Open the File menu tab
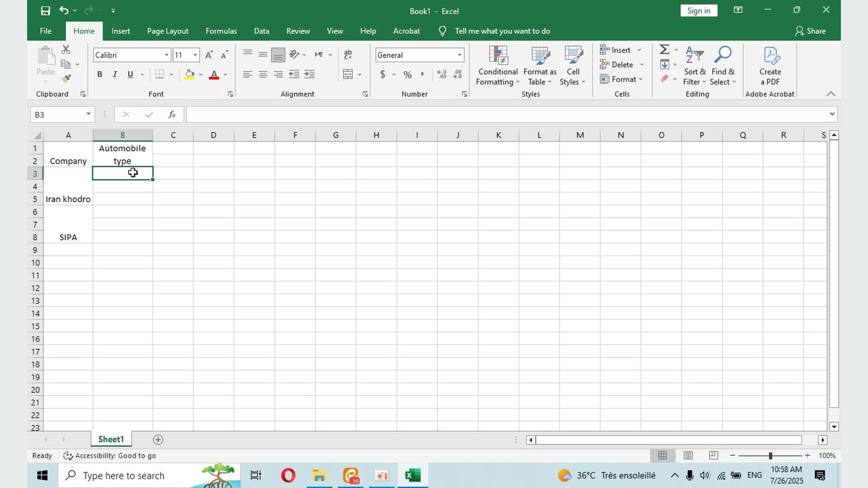Viewport: 868px width, 488px height. pos(45,31)
